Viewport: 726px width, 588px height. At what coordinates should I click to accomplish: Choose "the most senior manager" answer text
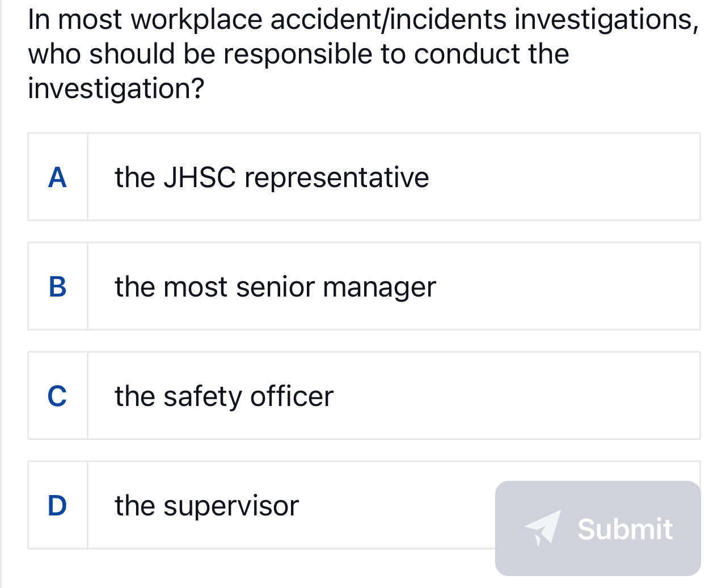[x=275, y=287]
